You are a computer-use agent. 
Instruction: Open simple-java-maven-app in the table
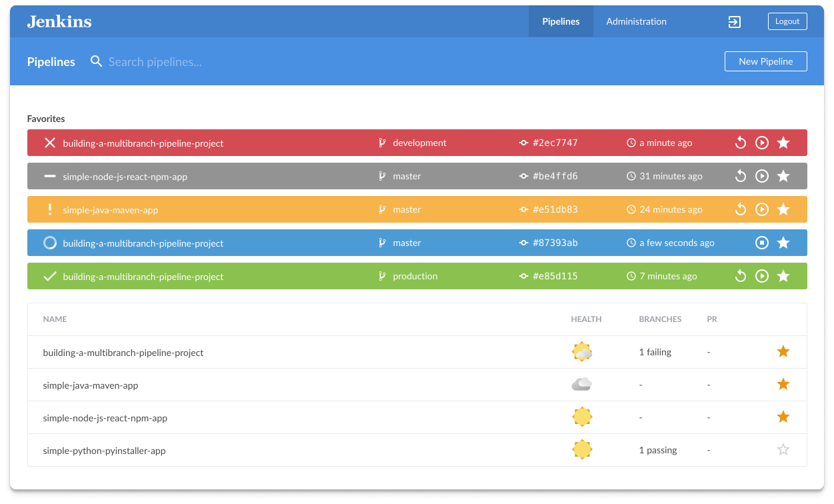[91, 385]
